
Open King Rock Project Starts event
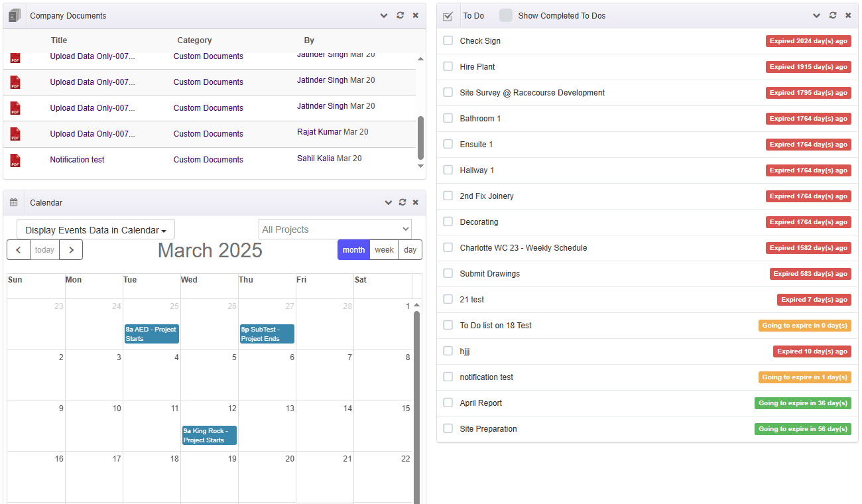coord(209,435)
